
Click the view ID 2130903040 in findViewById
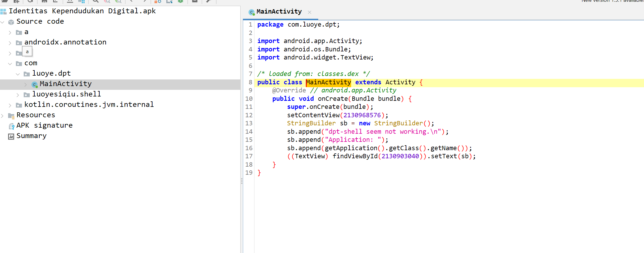pos(400,156)
